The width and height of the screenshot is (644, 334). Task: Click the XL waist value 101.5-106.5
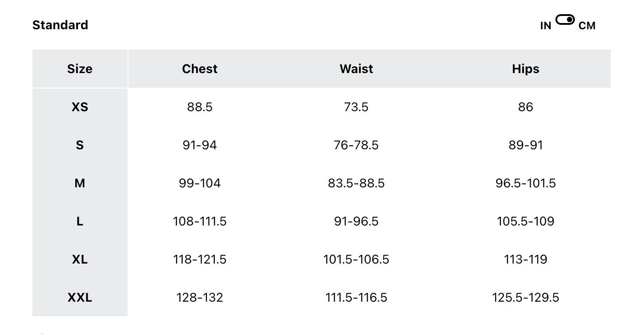356,259
